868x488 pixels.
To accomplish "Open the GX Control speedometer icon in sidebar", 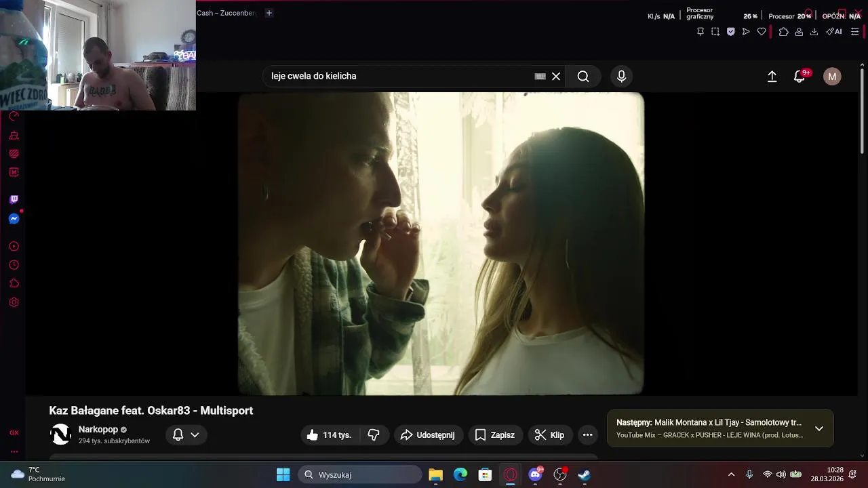I will pos(14,116).
